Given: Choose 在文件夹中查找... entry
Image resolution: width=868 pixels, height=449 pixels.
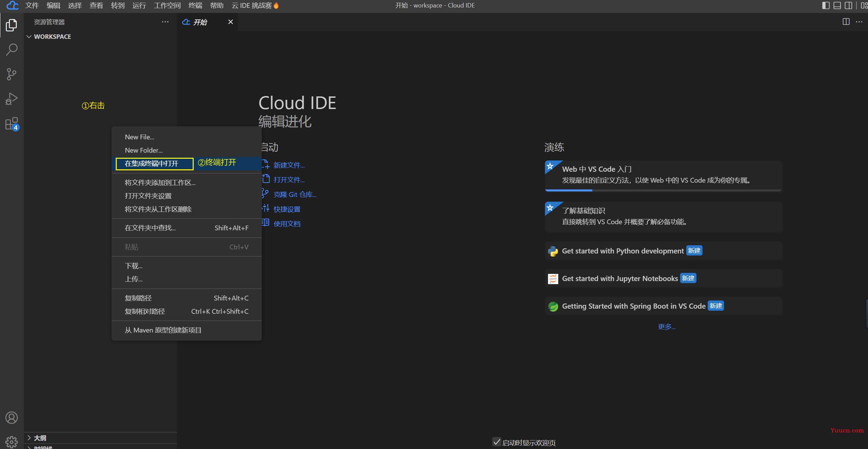Looking at the screenshot, I should (x=187, y=228).
